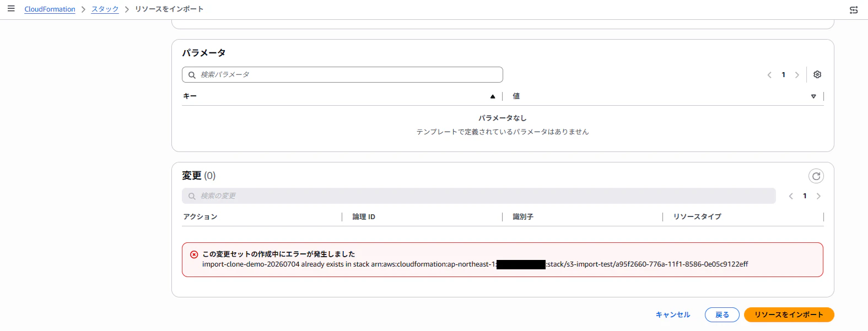Select page 1 in changes pagination
This screenshot has width=868, height=331.
[805, 196]
